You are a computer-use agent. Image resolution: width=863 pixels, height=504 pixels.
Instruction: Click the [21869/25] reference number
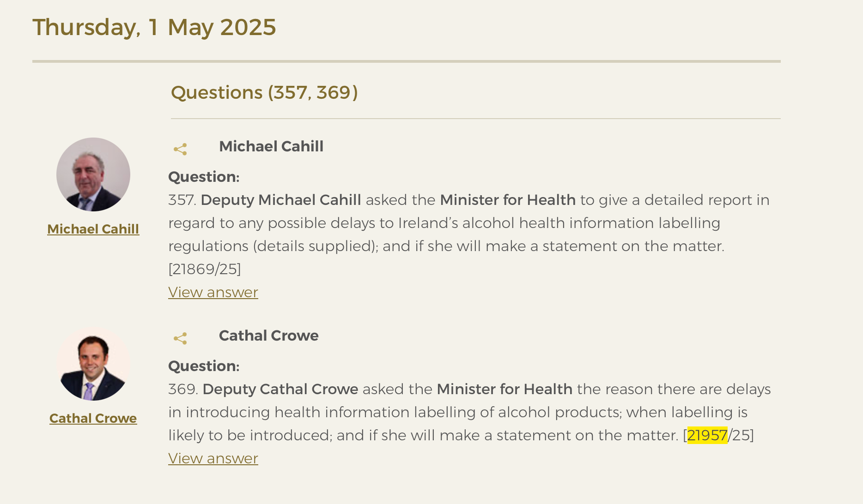pyautogui.click(x=205, y=269)
